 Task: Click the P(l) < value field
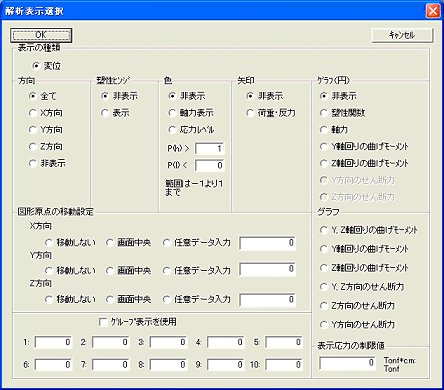pyautogui.click(x=210, y=165)
